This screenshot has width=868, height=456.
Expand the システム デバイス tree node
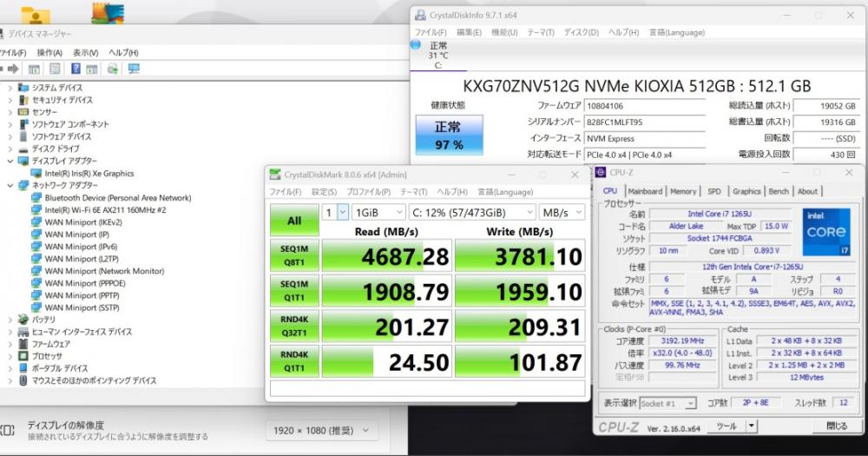(x=10, y=88)
